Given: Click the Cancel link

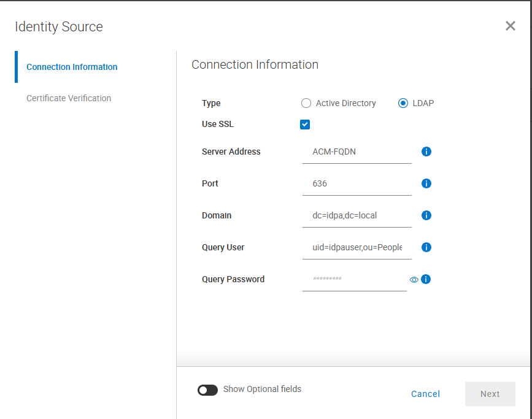Looking at the screenshot, I should click(425, 394).
